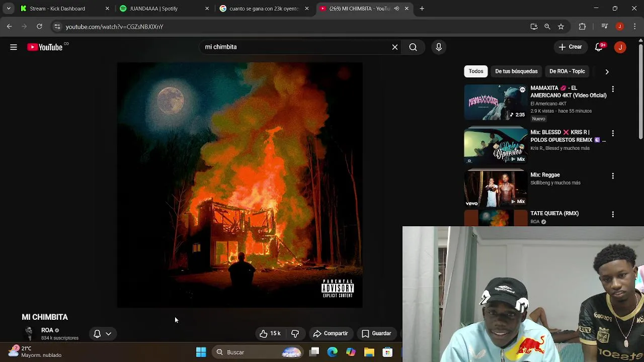This screenshot has width=644, height=362.
Task: Switch to the JUAND4AAA Spotify tab
Action: click(x=165, y=9)
